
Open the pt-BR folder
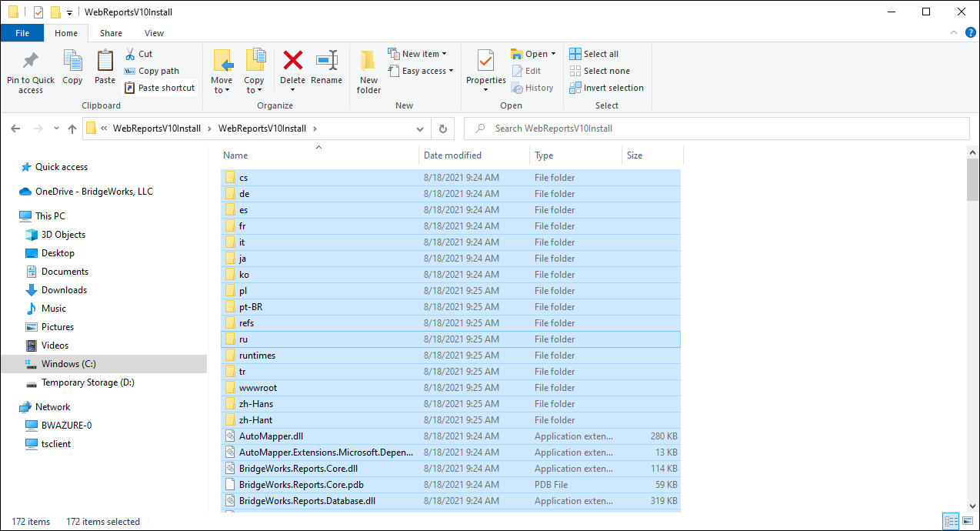pos(249,306)
